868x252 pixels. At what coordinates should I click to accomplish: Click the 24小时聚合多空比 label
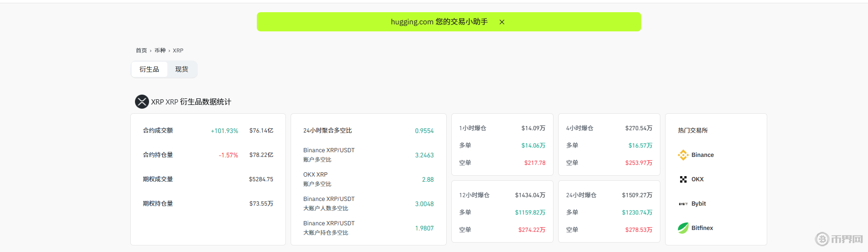pyautogui.click(x=327, y=131)
